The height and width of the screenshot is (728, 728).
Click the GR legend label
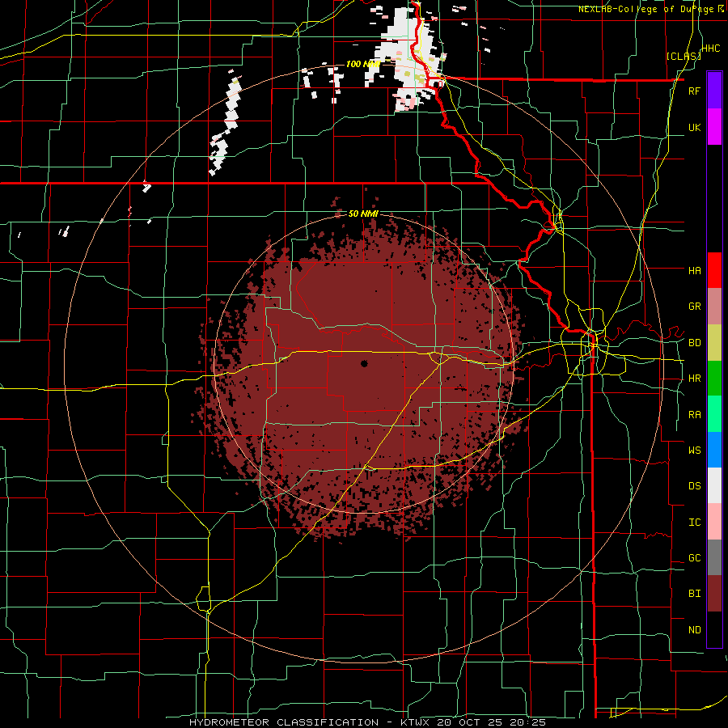point(694,307)
